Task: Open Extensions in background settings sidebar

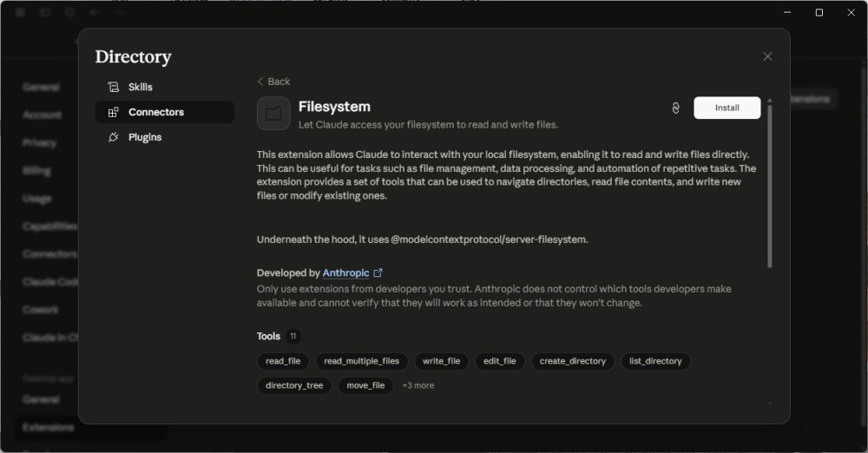Action: 48,427
